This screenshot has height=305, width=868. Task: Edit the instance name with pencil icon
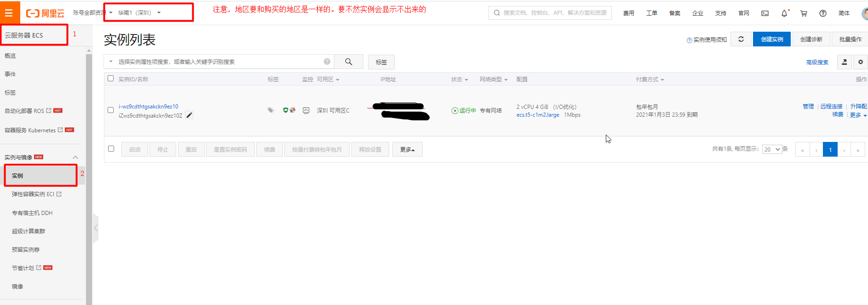(189, 115)
